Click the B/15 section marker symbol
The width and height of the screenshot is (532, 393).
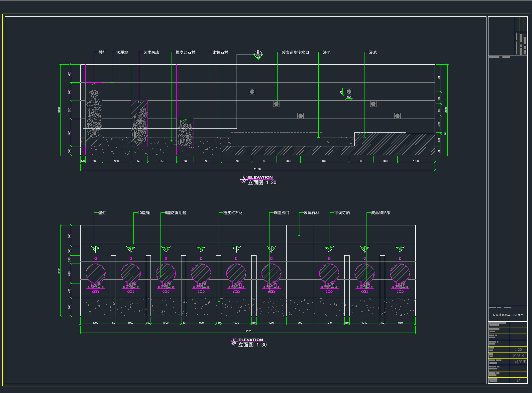tap(258, 54)
